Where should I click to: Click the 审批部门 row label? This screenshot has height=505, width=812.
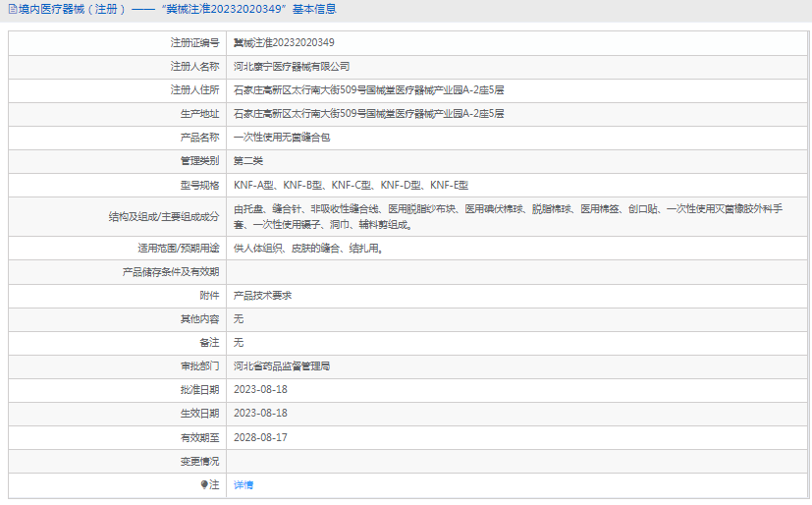200,366
